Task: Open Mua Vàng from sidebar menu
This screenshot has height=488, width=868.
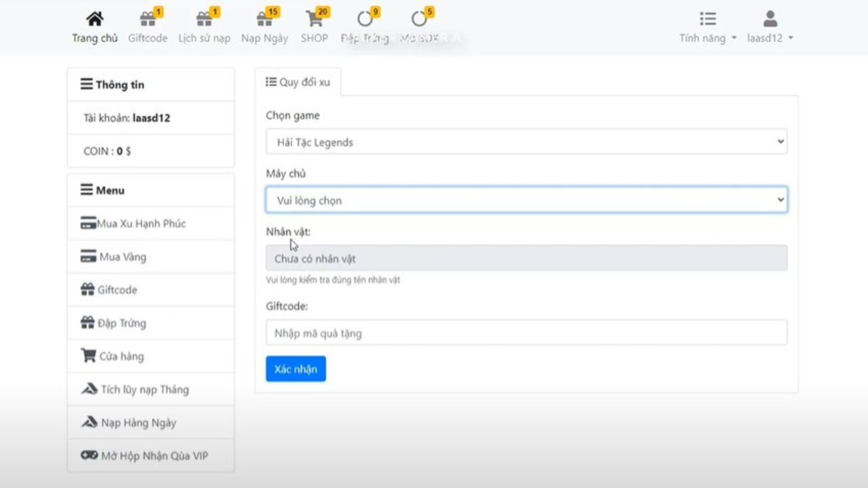Action: [122, 257]
